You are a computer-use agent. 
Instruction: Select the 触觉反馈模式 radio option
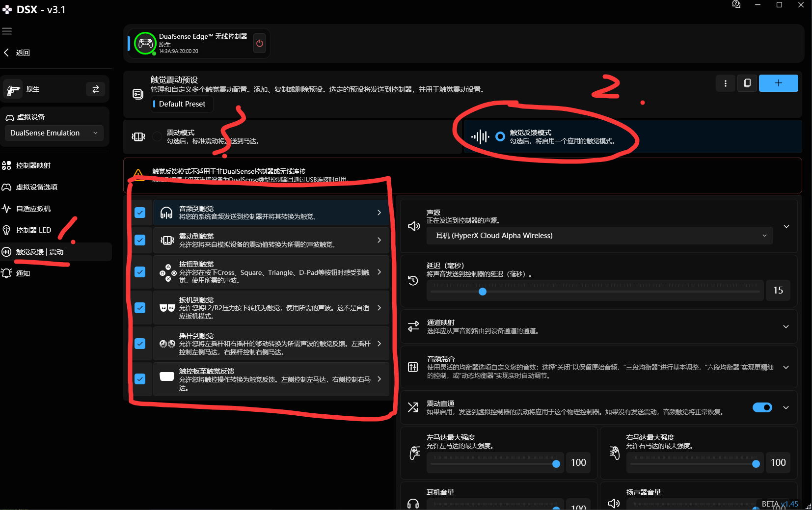(500, 136)
